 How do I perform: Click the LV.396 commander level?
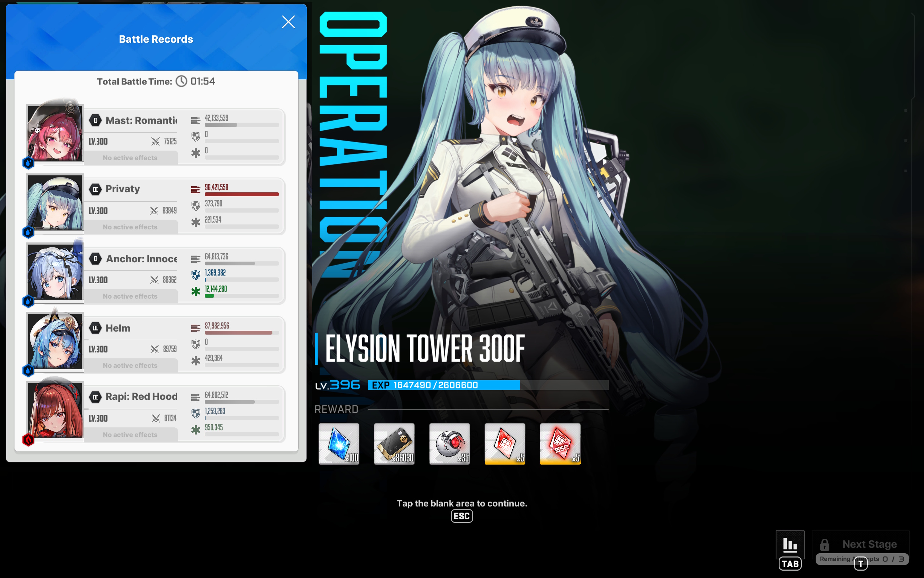click(338, 385)
